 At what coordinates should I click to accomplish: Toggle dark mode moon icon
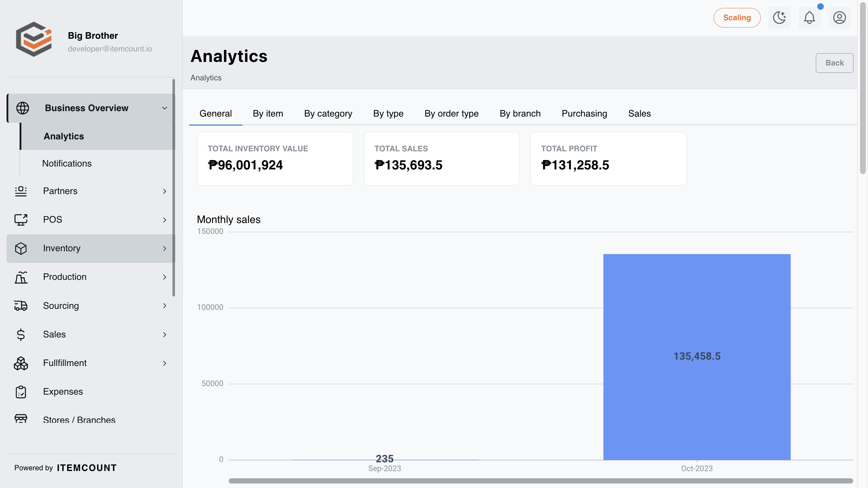point(779,18)
